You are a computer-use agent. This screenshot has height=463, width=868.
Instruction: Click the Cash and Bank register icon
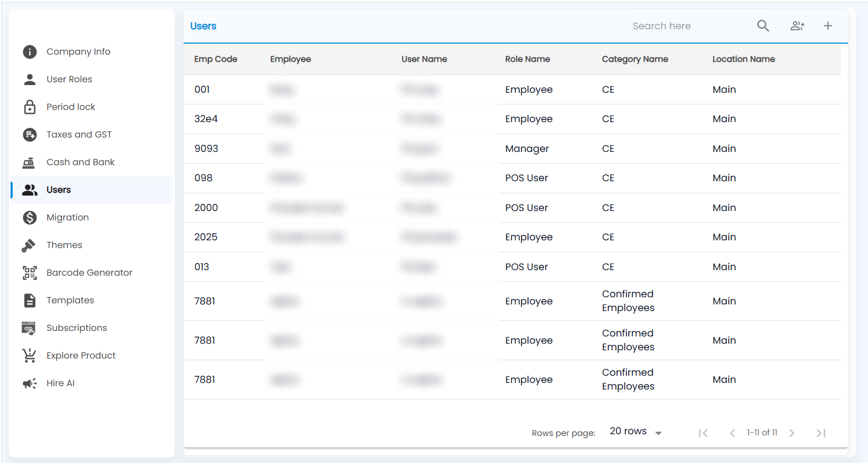point(29,162)
